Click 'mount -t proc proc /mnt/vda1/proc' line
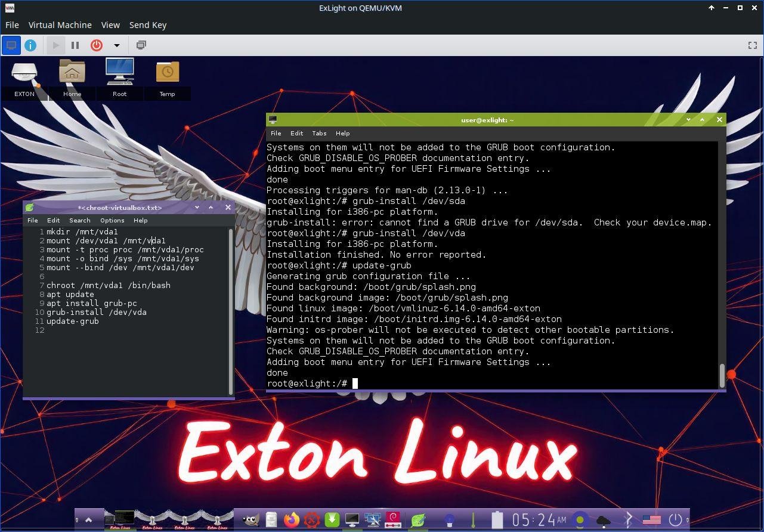The width and height of the screenshot is (764, 532). point(125,250)
